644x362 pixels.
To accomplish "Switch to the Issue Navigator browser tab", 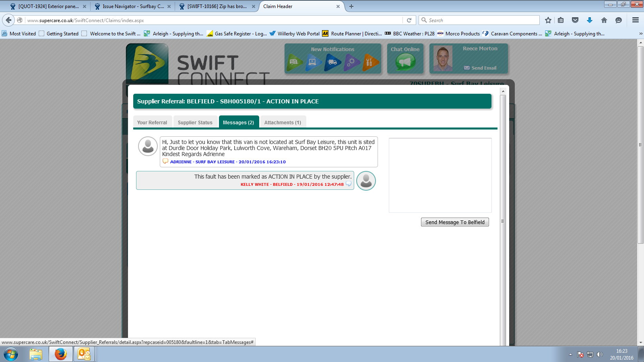I will 133,6.
